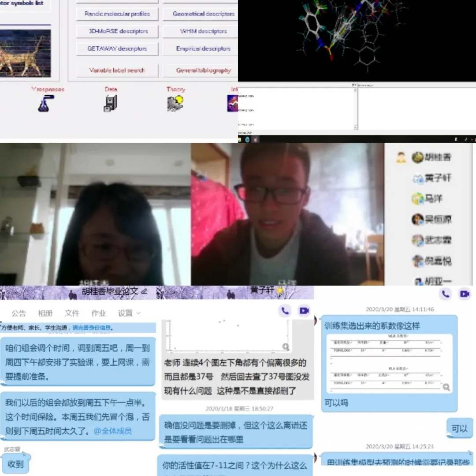Image resolution: width=476 pixels, height=476 pixels.
Task: Select the 作业 tab
Action: [x=98, y=313]
